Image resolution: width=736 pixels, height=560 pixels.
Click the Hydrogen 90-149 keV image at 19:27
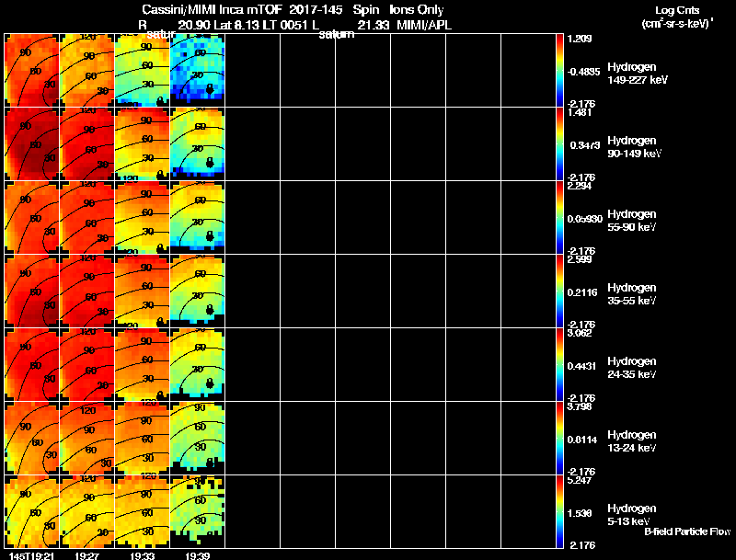click(86, 144)
